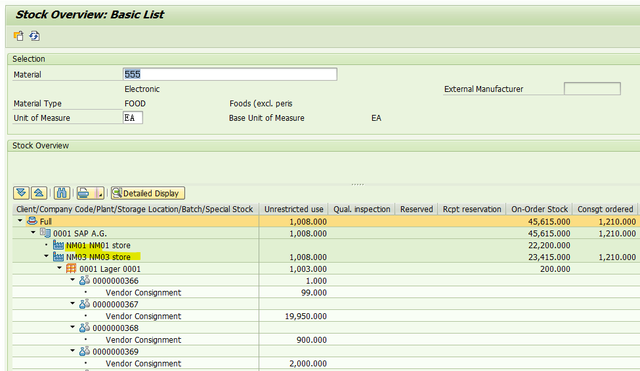Click the plant icon beside NM01 store

58,245
